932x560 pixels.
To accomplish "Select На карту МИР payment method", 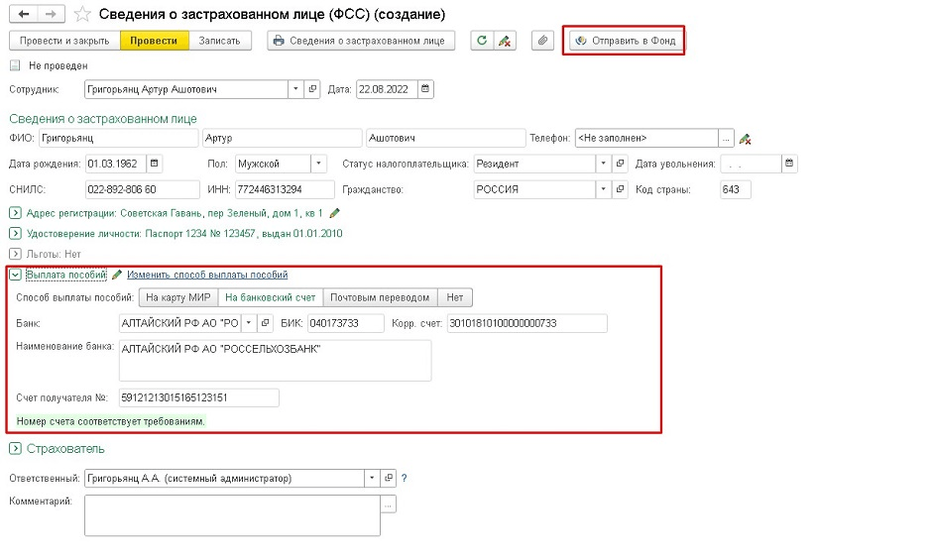I will click(x=177, y=297).
